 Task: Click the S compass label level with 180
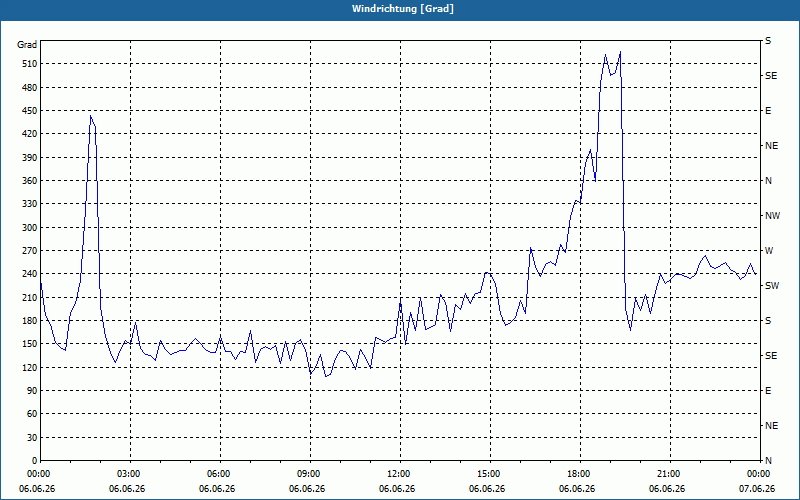(768, 321)
